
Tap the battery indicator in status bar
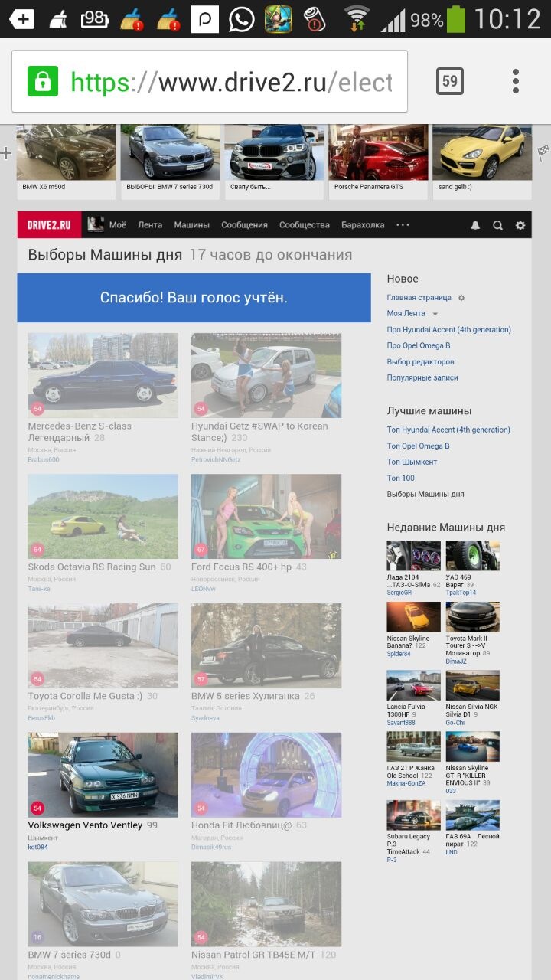(x=456, y=18)
